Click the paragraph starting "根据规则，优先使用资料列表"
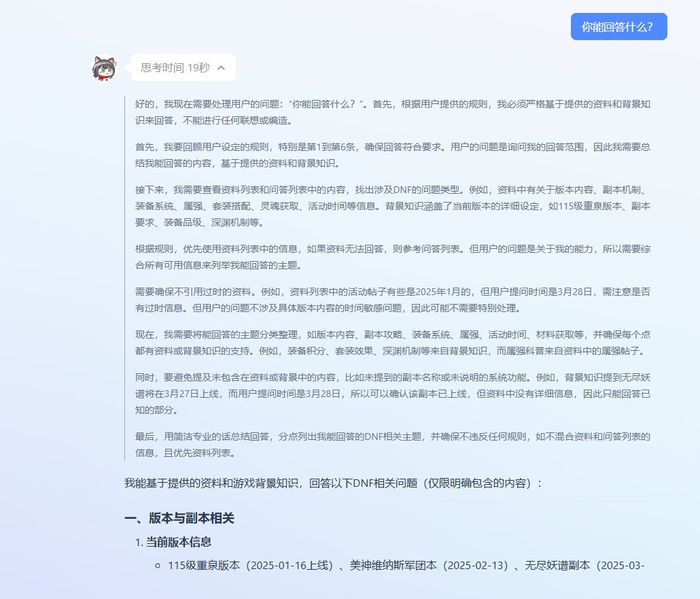The height and width of the screenshot is (599, 700). (x=392, y=257)
